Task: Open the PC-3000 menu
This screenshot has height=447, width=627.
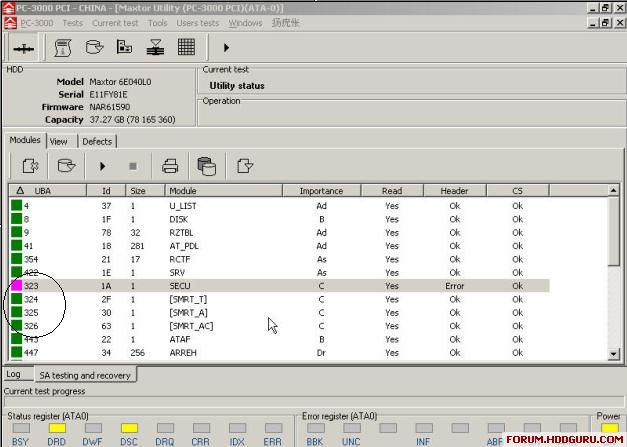Action: click(36, 23)
